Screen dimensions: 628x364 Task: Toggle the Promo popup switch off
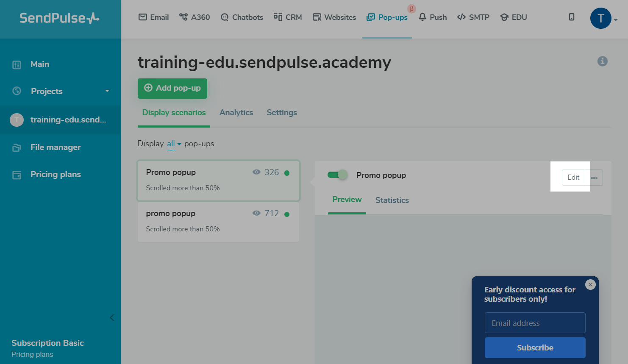(x=337, y=175)
